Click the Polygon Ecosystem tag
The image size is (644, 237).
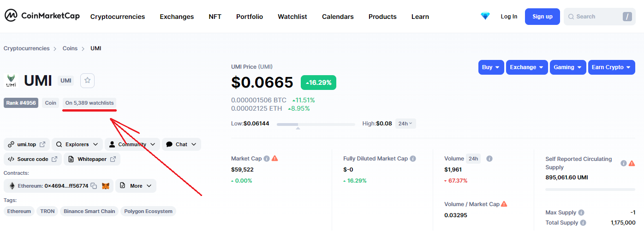(148, 211)
